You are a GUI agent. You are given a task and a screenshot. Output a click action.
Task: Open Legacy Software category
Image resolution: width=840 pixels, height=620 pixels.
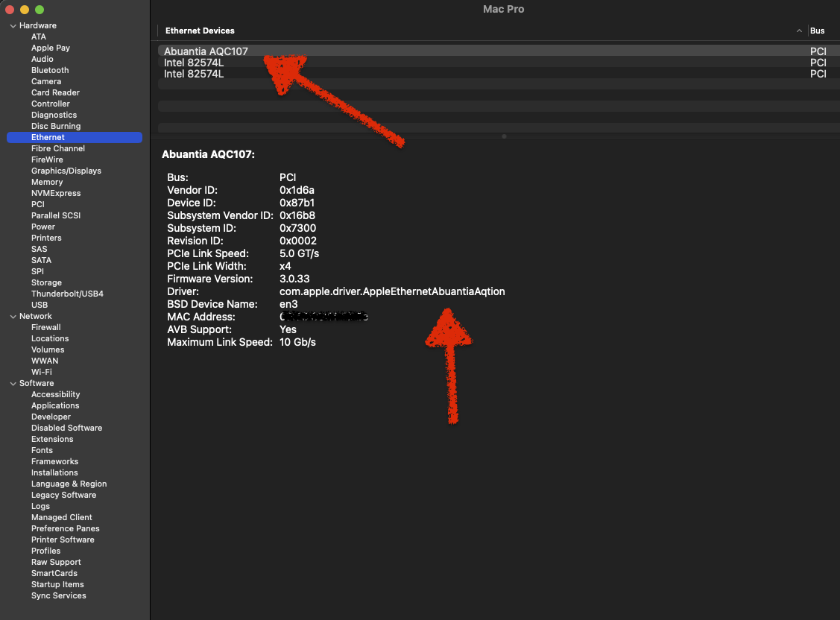point(64,496)
